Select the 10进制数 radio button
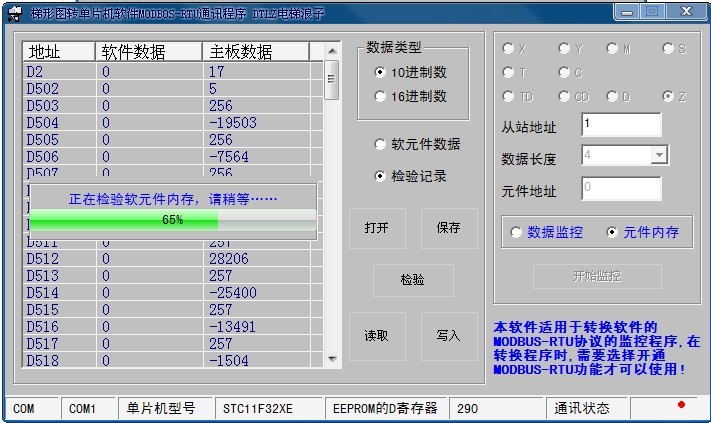 pos(380,73)
